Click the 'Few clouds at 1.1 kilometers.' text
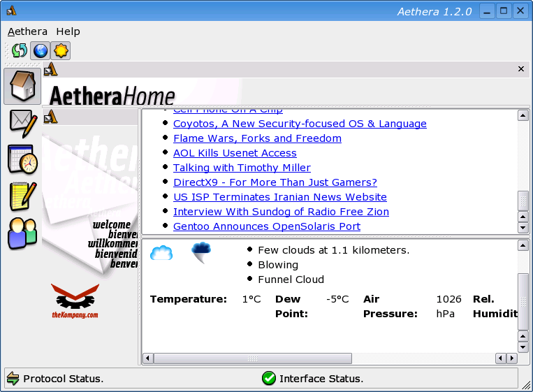The height and width of the screenshot is (392, 533). pyautogui.click(x=333, y=250)
